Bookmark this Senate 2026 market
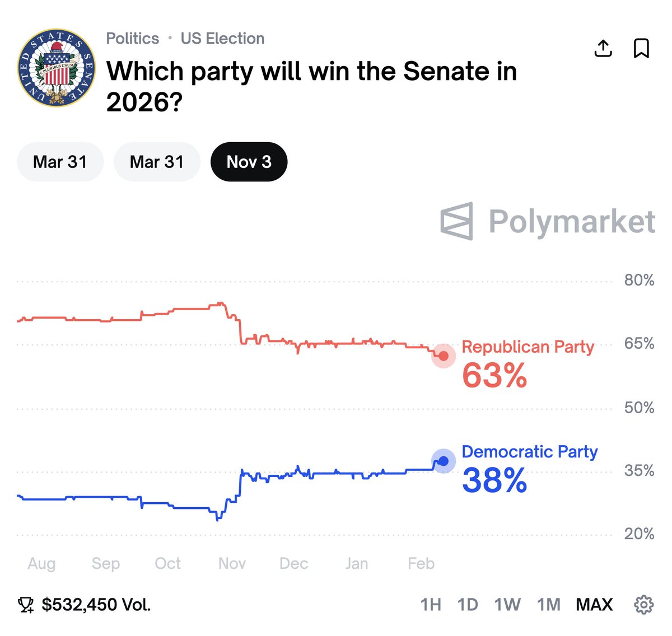Image resolution: width=672 pixels, height=636 pixels. 641,49
